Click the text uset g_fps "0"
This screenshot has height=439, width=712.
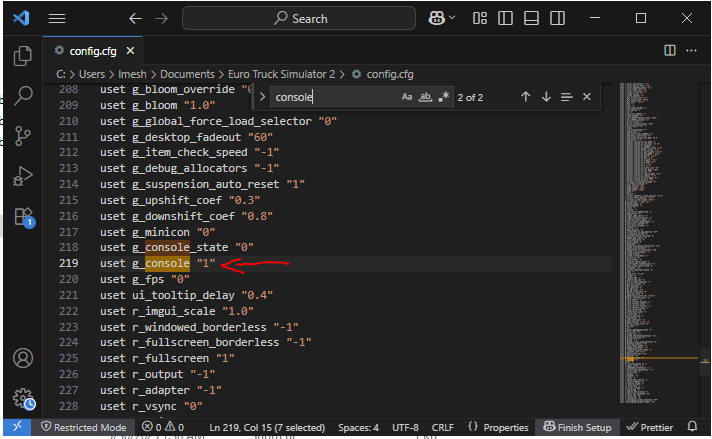(x=145, y=279)
